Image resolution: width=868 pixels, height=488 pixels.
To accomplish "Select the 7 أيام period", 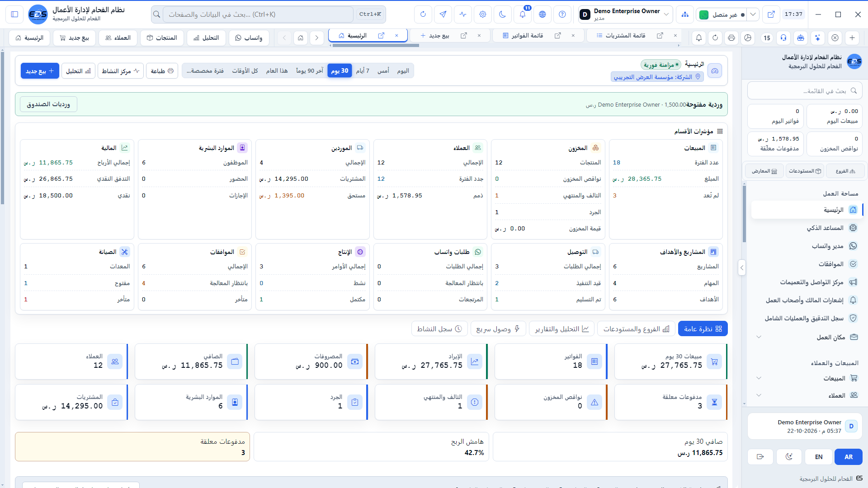I will tap(363, 71).
